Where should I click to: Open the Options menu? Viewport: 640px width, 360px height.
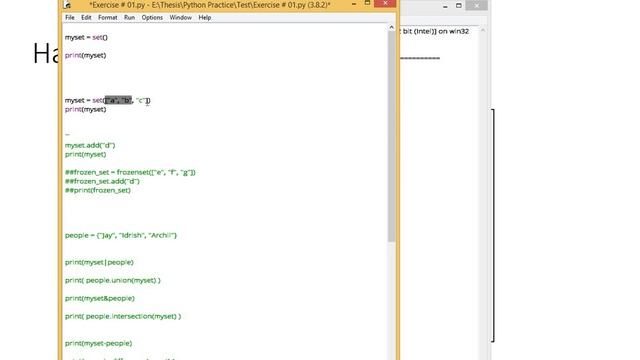[152, 18]
